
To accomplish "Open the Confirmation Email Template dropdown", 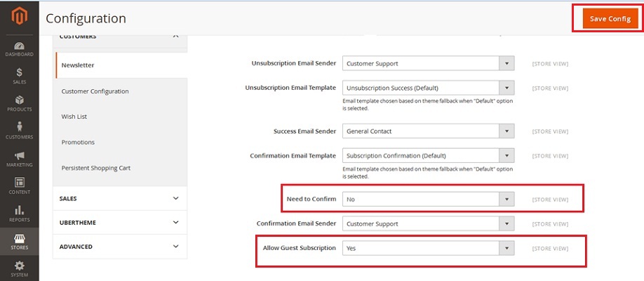I will (x=429, y=156).
